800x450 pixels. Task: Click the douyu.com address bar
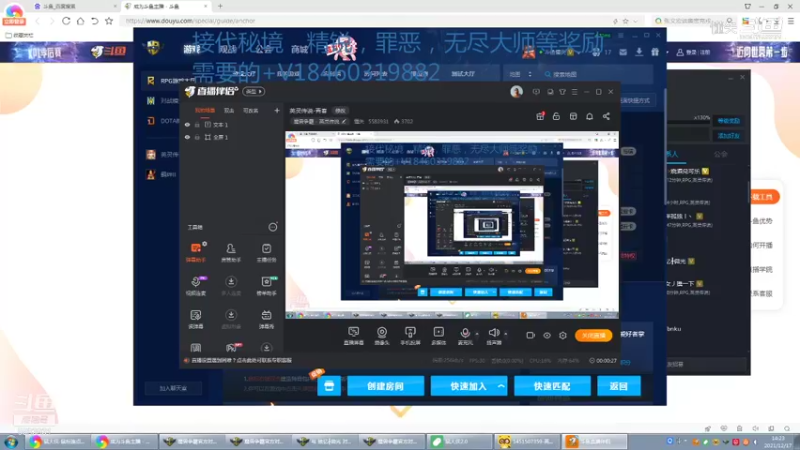pyautogui.click(x=367, y=21)
